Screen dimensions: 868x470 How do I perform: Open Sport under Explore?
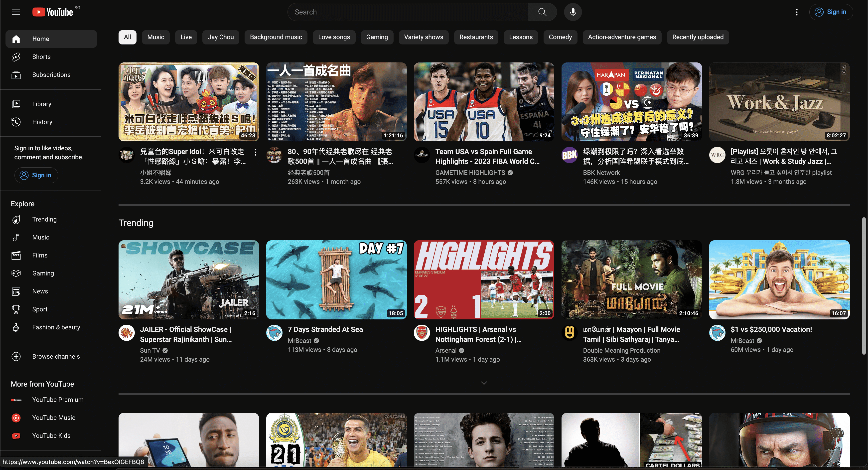[x=51, y=309]
